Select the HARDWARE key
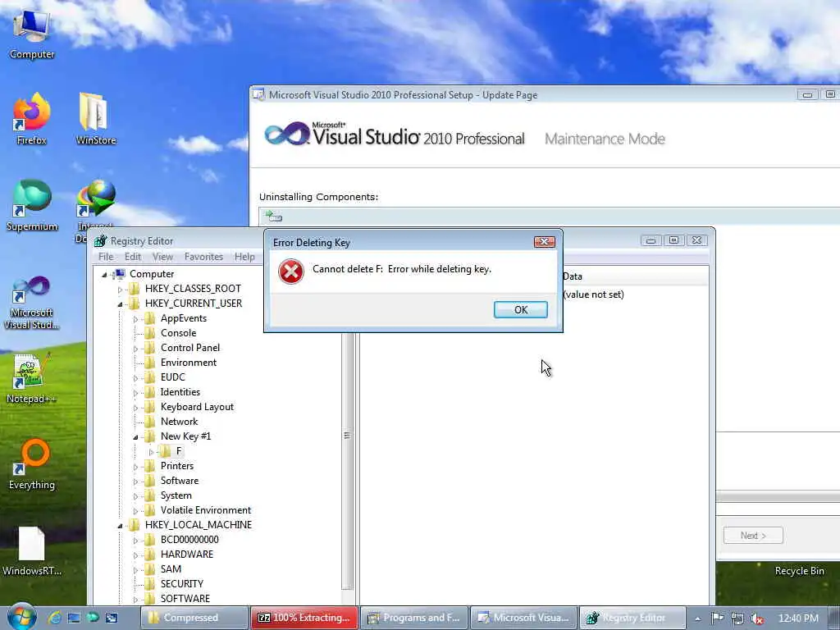The height and width of the screenshot is (630, 840). [x=187, y=554]
